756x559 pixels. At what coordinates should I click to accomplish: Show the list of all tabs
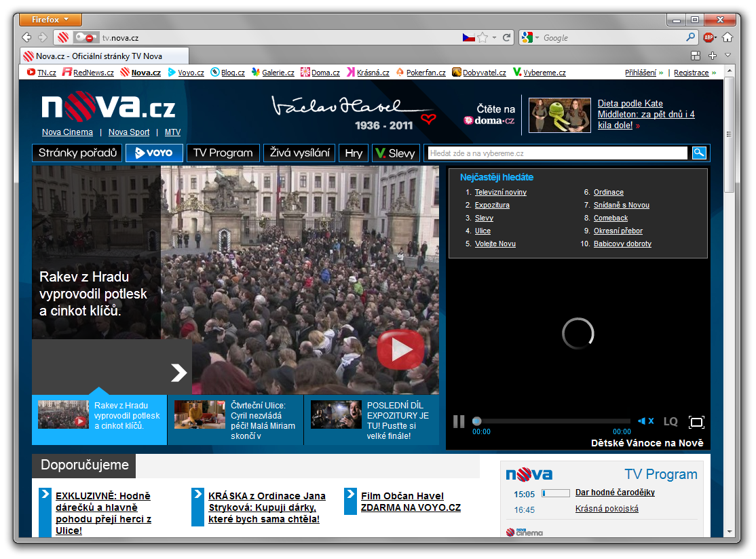728,56
